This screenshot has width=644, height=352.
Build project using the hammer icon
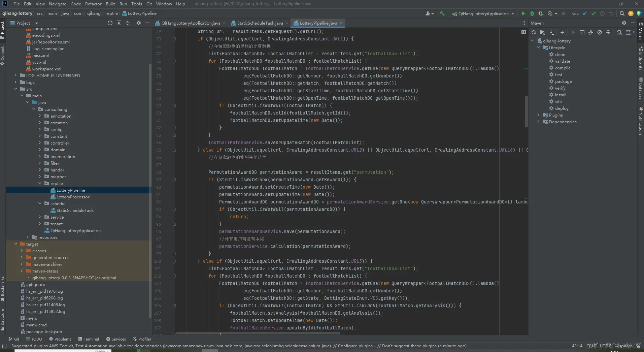tap(442, 13)
